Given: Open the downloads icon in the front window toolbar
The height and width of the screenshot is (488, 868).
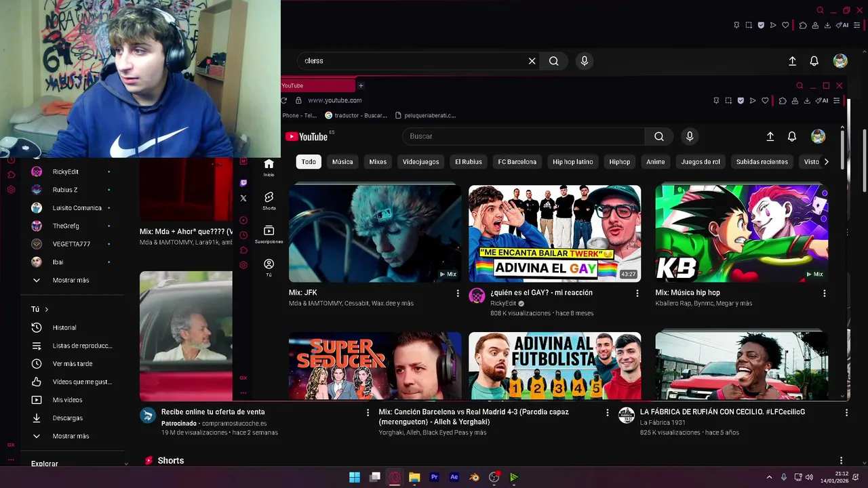Looking at the screenshot, I should point(807,100).
